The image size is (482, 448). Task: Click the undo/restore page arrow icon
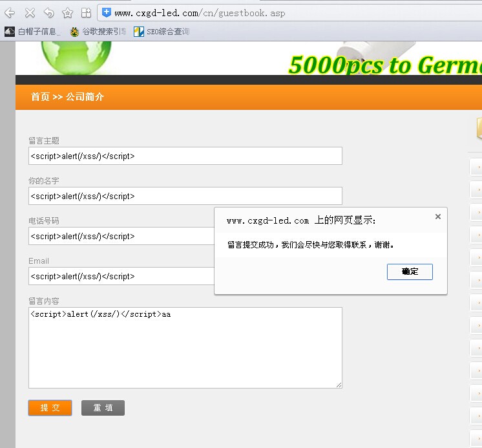coord(49,13)
